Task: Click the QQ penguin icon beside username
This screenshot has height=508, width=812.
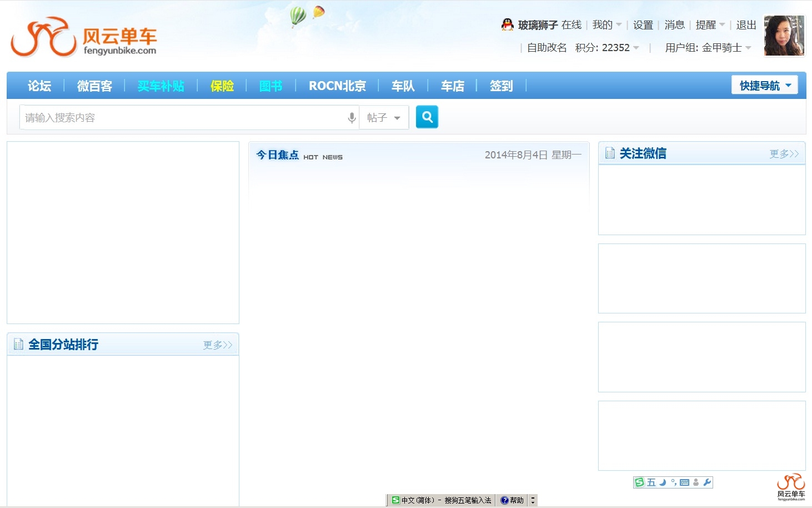Action: (x=507, y=24)
